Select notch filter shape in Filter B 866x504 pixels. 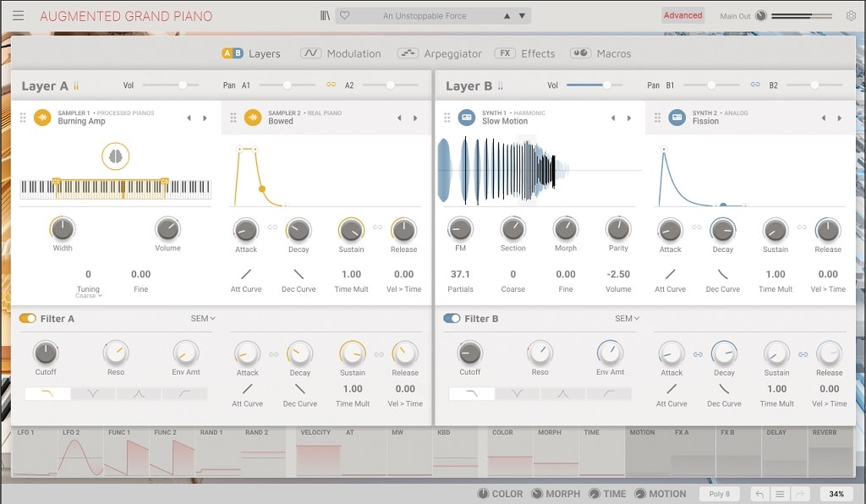click(x=517, y=393)
